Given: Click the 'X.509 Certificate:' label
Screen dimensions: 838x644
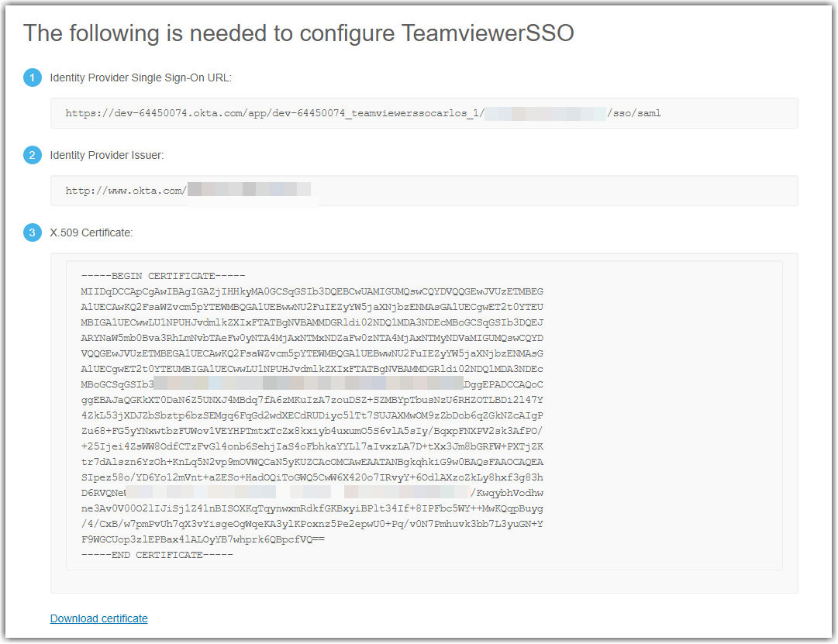Looking at the screenshot, I should (91, 232).
